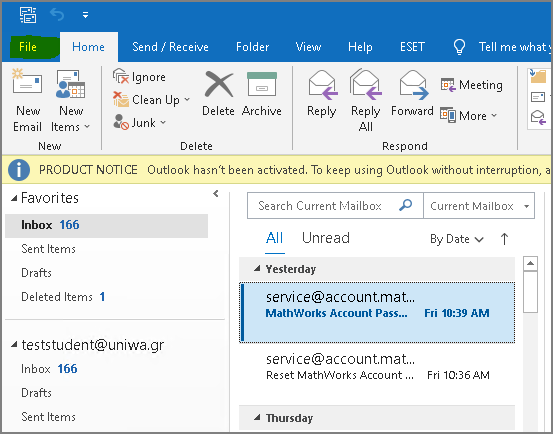Switch to the Send / Receive tab
Screen dimensions: 553x434
[x=170, y=47]
